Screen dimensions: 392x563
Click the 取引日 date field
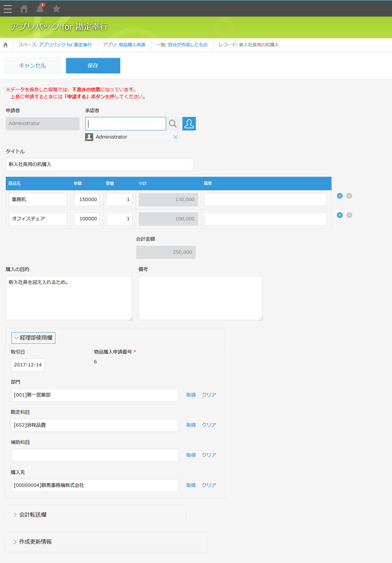coord(28,365)
